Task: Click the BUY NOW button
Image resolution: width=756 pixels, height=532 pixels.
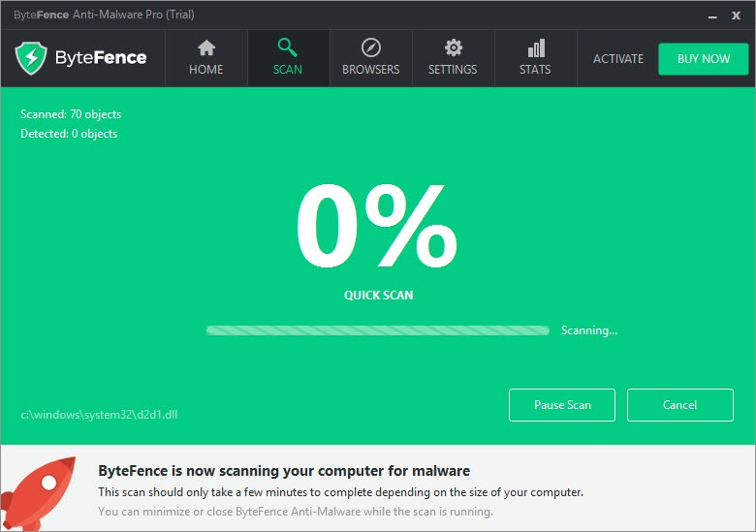Action: pyautogui.click(x=704, y=59)
